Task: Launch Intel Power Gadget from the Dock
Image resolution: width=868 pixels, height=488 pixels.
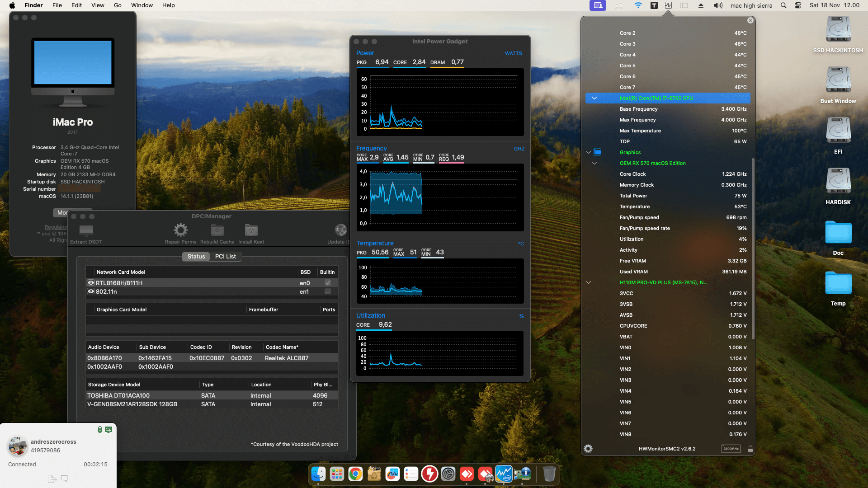Action: coord(504,474)
